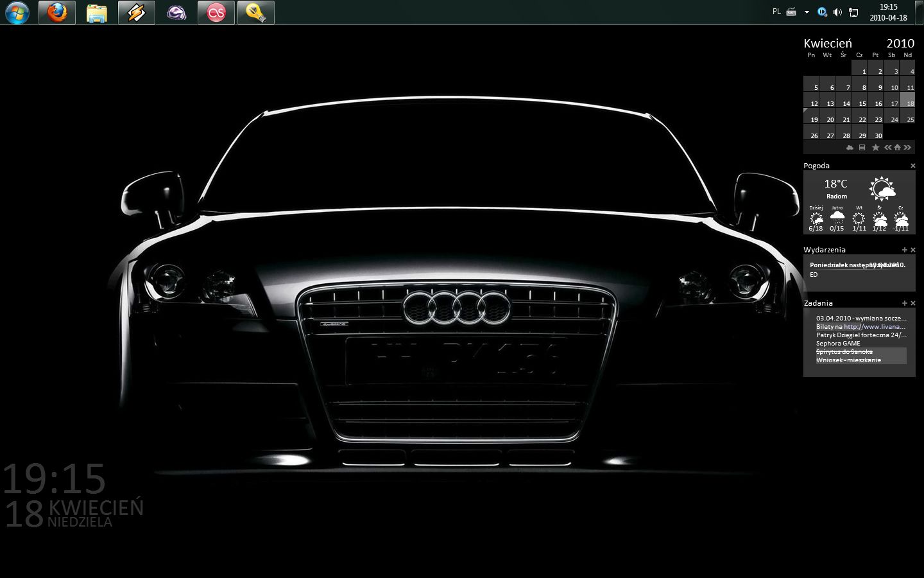Open the yellow light bulb taskbar app
The width and height of the screenshot is (924, 578).
tap(256, 12)
